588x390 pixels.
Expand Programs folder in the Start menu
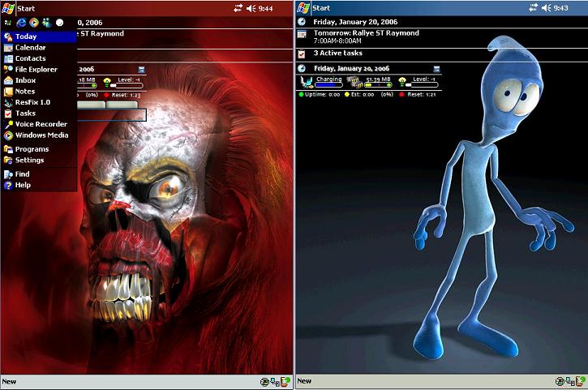(39, 149)
